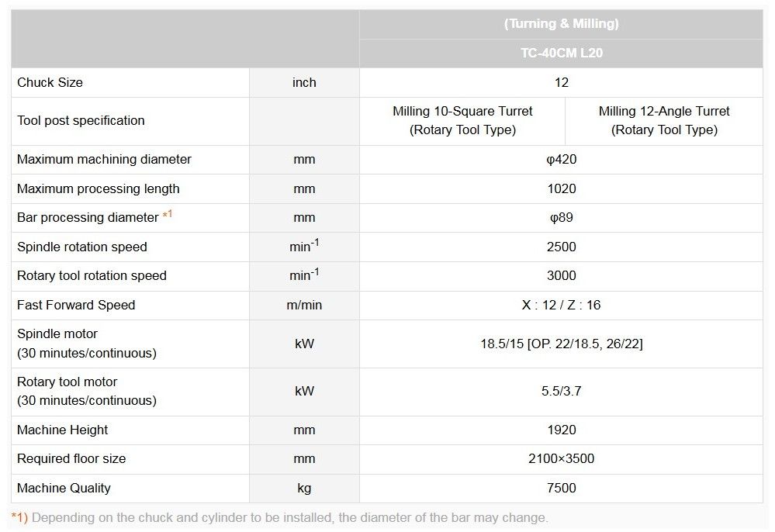Screen dimensions: 775x532
Task: Click the "X : 12 / Z : 16" value
Action: tap(561, 305)
